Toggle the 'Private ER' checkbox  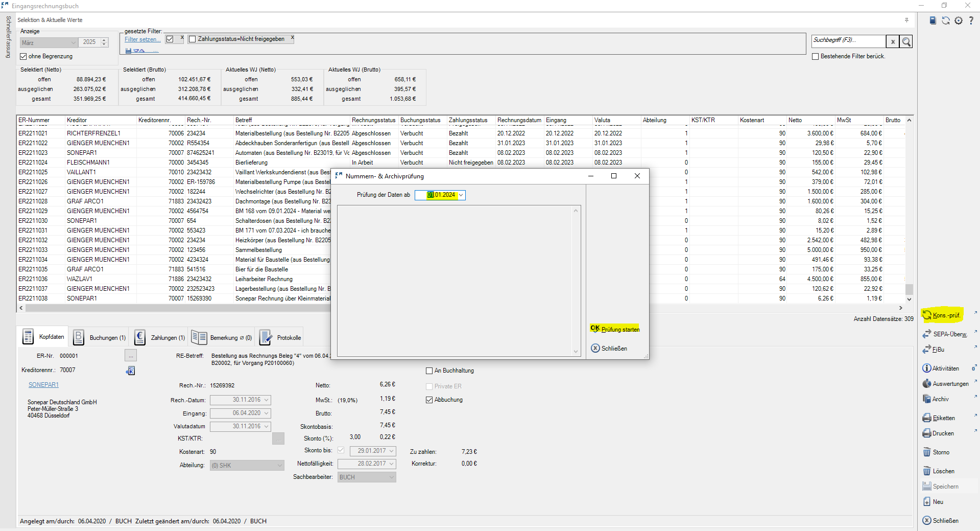[429, 386]
